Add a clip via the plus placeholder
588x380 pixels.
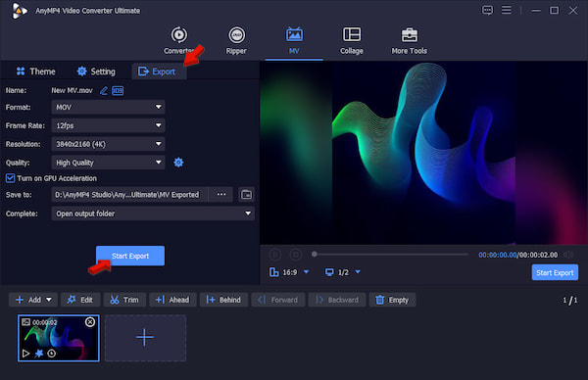tap(145, 338)
